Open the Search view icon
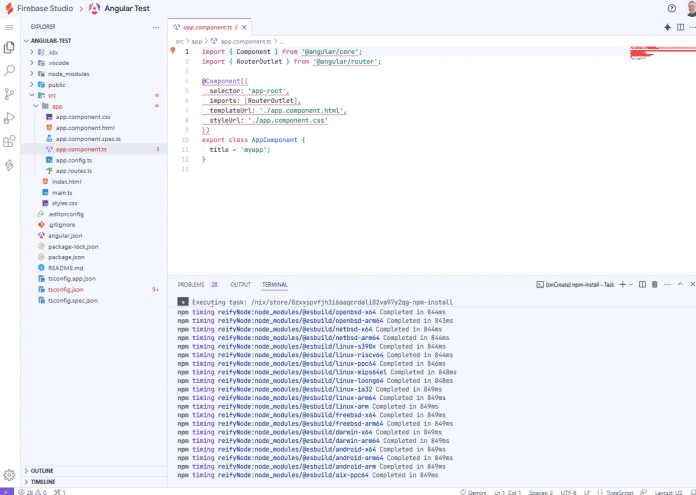The width and height of the screenshot is (696, 495). pyautogui.click(x=9, y=71)
